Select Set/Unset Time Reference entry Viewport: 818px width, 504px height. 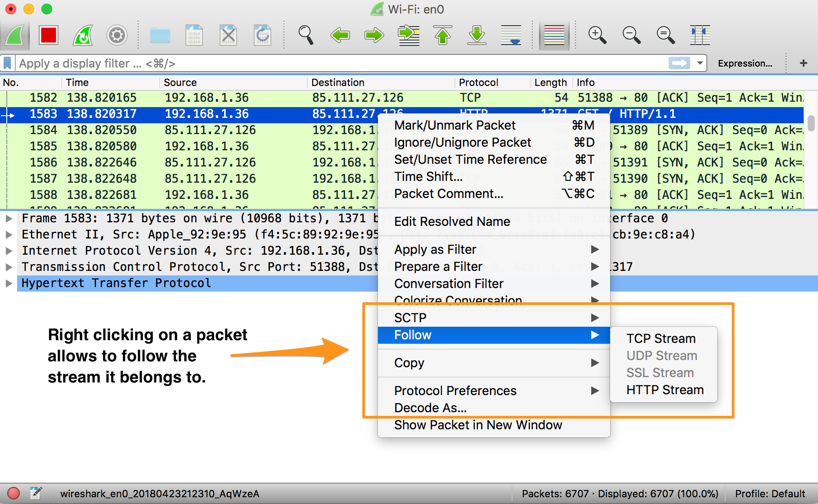coord(494,159)
